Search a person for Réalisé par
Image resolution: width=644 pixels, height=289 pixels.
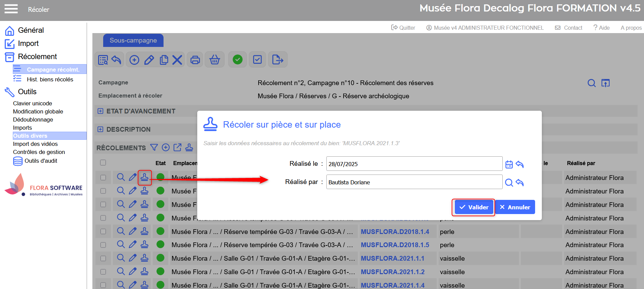coord(509,183)
